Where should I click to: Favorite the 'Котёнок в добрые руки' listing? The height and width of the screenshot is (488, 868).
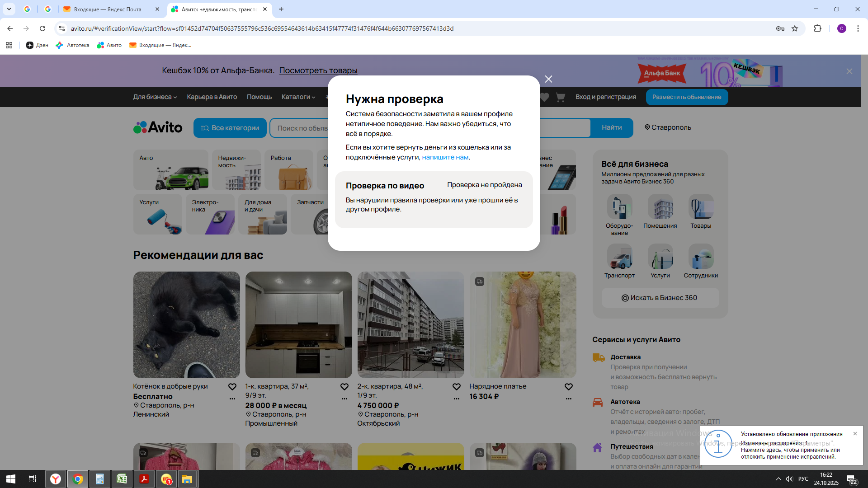tap(232, 387)
